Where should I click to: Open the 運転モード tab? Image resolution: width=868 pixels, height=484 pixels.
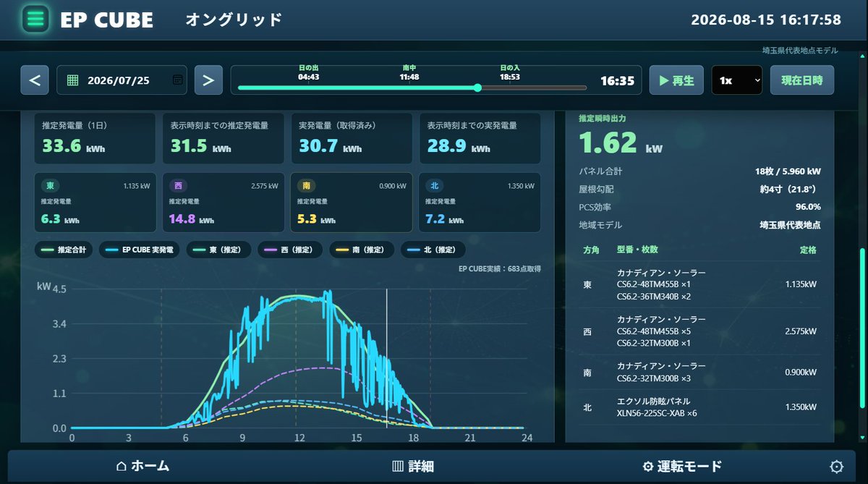(682, 467)
